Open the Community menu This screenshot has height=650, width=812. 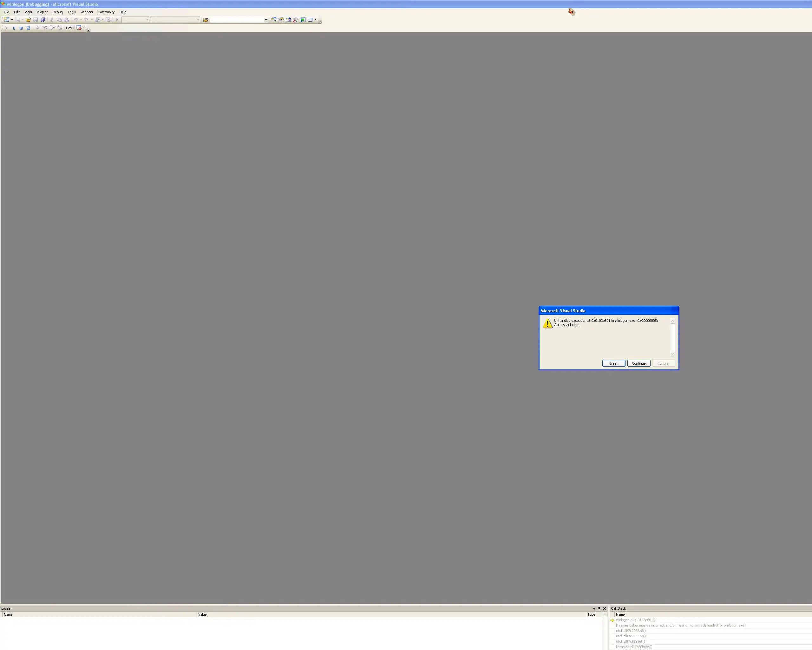click(106, 12)
